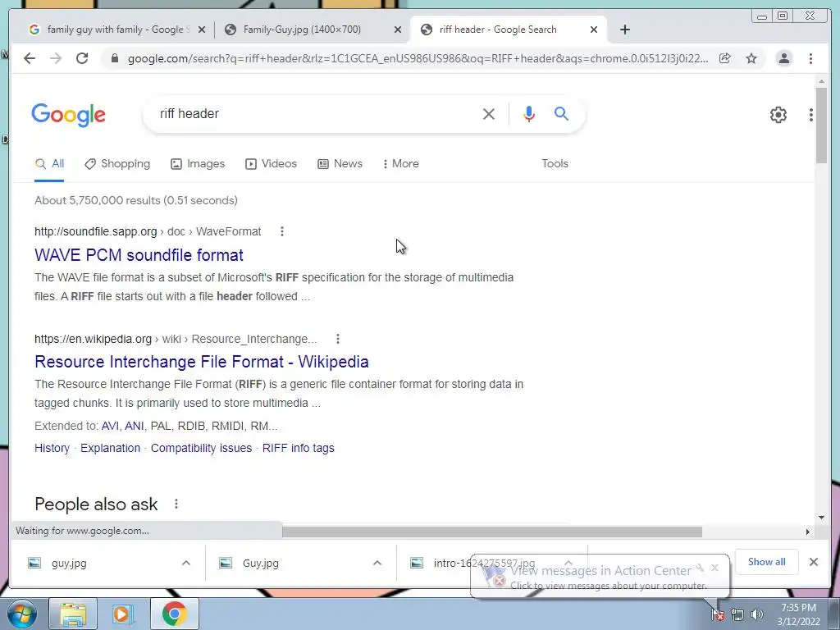Screen dimensions: 840x630
Task: Click the horizontal scrollbar thumb
Action: tap(492, 532)
